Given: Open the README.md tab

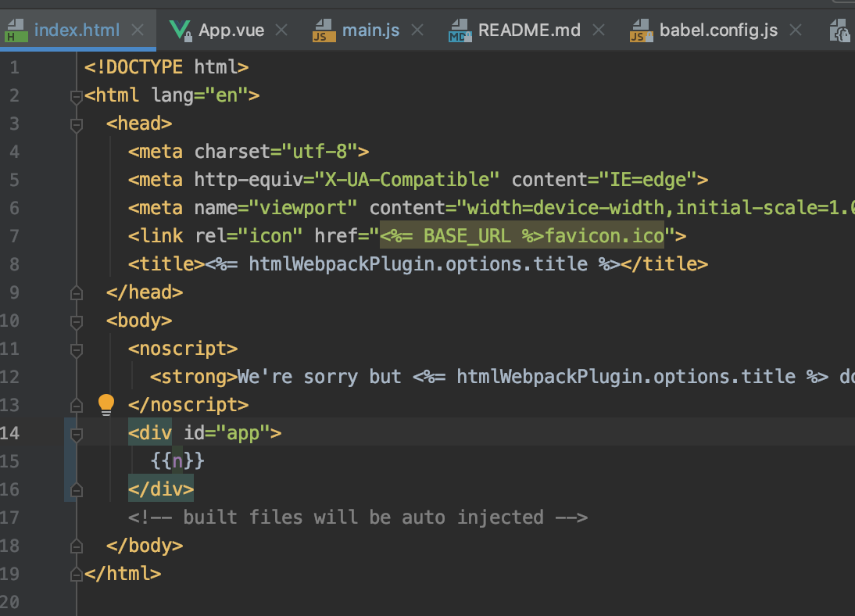Looking at the screenshot, I should [x=529, y=30].
